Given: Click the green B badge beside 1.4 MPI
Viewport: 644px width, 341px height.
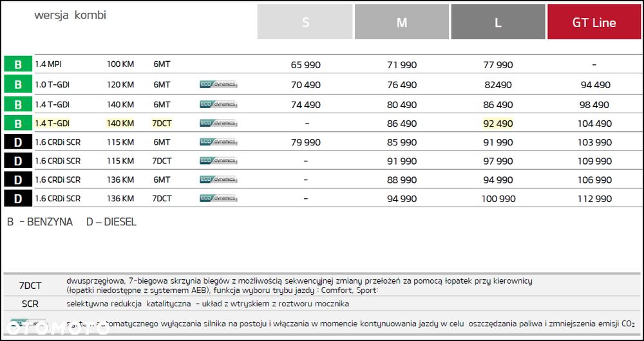Looking at the screenshot, I should pyautogui.click(x=18, y=64).
